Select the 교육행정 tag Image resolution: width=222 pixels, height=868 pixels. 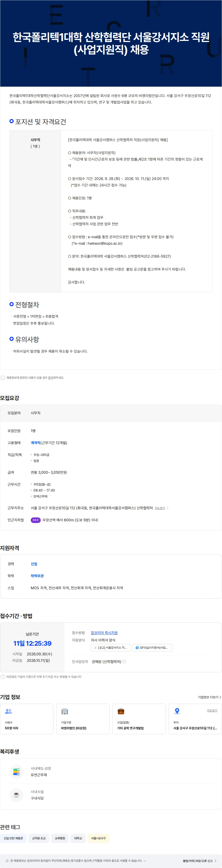click(60, 838)
